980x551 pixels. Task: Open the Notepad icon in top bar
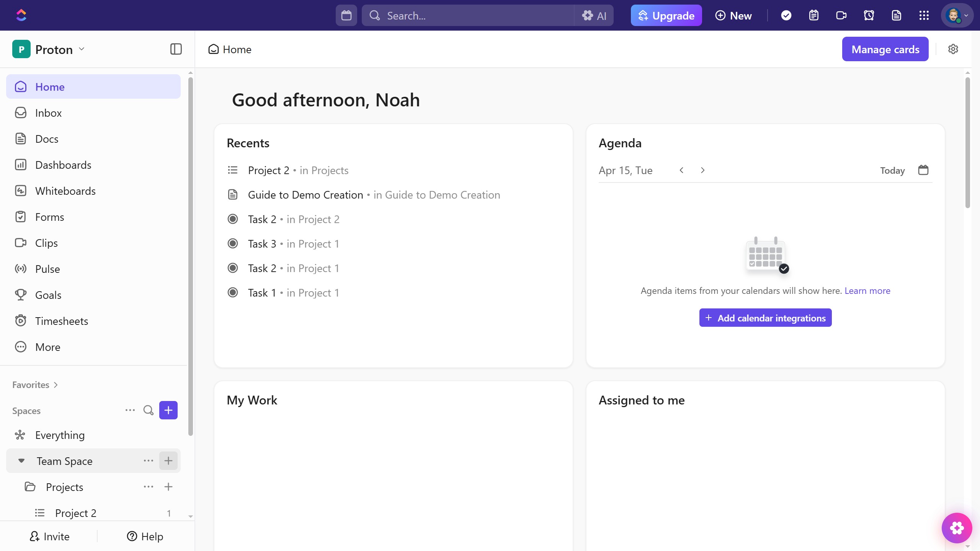tap(813, 15)
